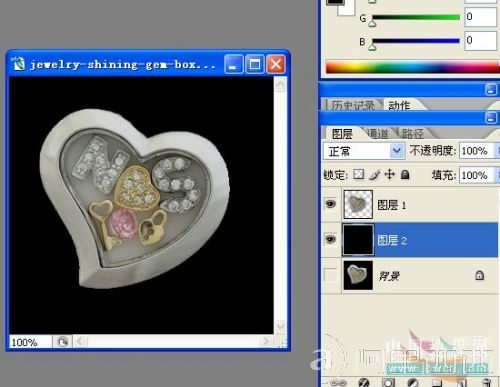This screenshot has height=387, width=500.
Task: Switch to the 动作 actions tab
Action: (x=399, y=105)
